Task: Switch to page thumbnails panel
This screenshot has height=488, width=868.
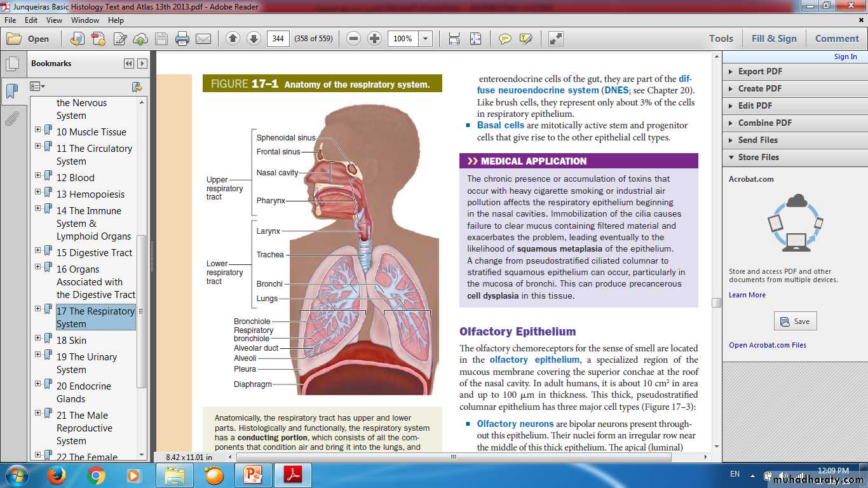Action: (11, 64)
